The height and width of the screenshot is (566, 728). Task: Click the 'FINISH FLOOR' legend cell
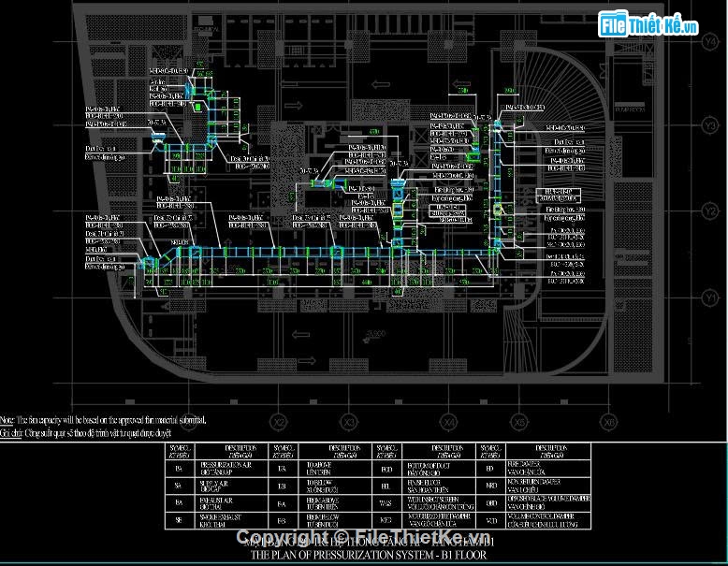[x=439, y=486]
